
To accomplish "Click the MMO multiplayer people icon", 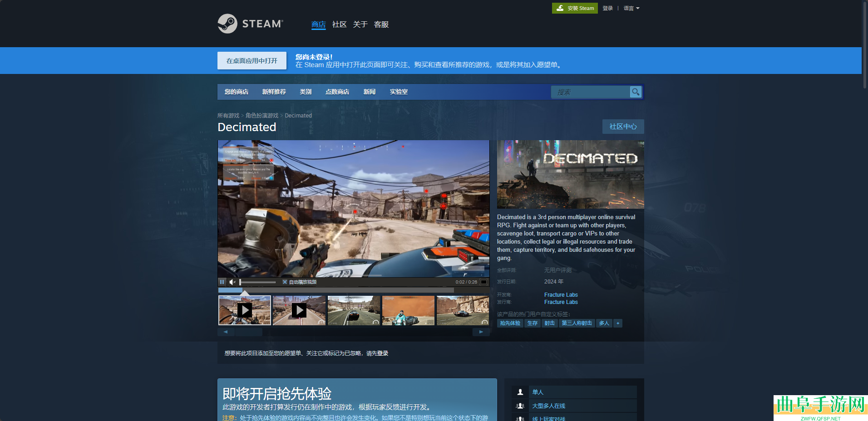I will (520, 406).
